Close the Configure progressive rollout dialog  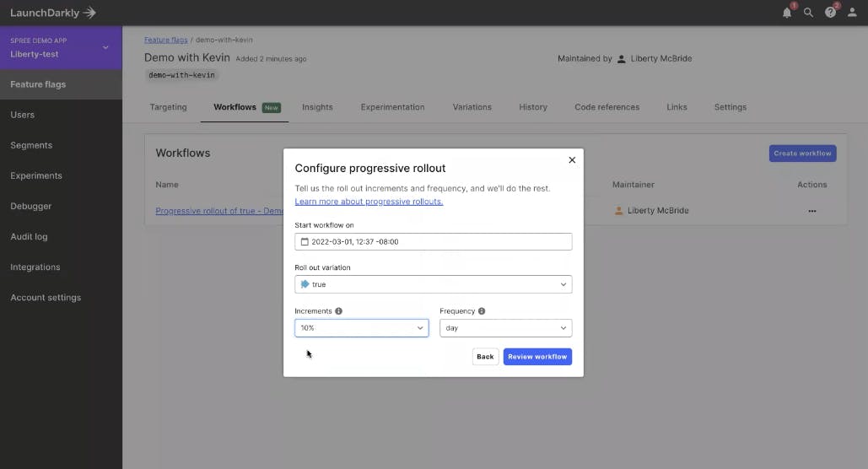coord(572,160)
